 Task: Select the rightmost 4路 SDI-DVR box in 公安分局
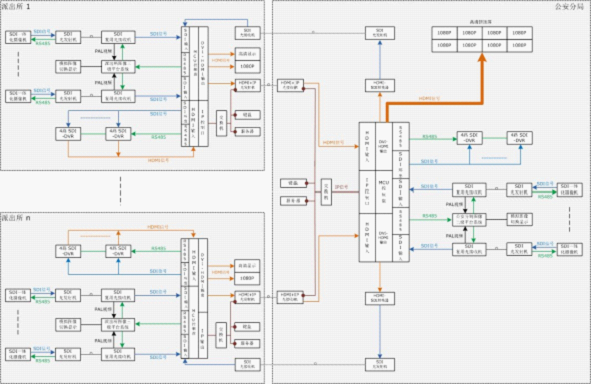click(x=519, y=138)
